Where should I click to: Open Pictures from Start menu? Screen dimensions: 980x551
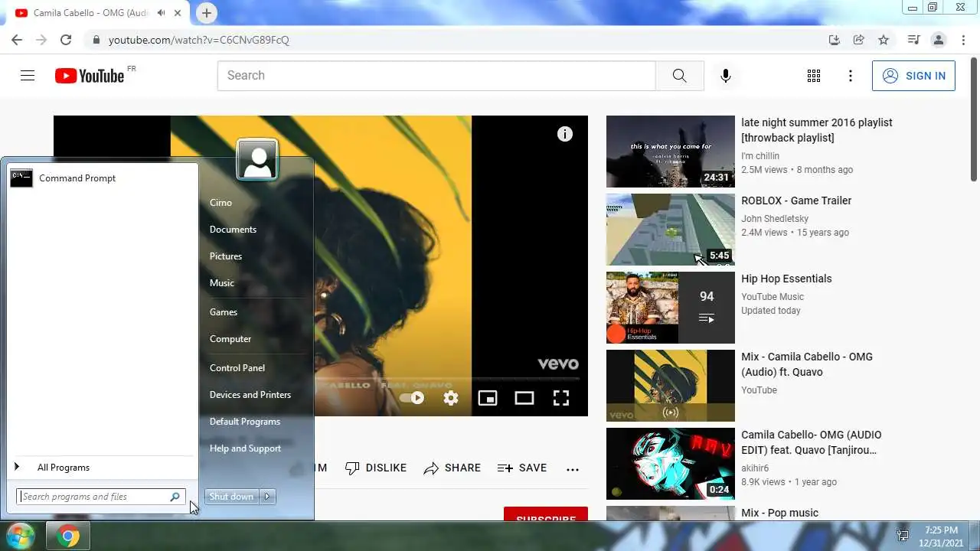pyautogui.click(x=226, y=256)
